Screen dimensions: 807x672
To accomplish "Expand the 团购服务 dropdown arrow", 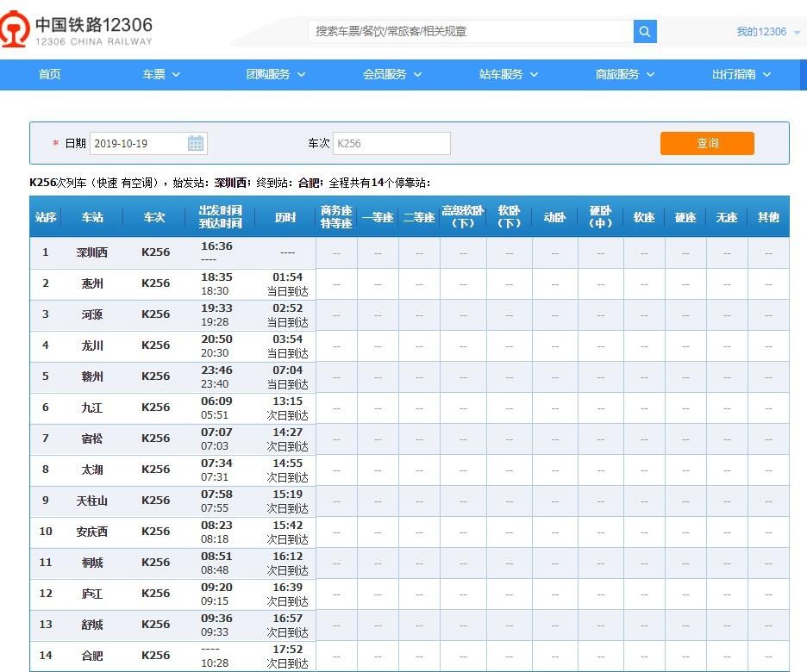I will pos(301,75).
